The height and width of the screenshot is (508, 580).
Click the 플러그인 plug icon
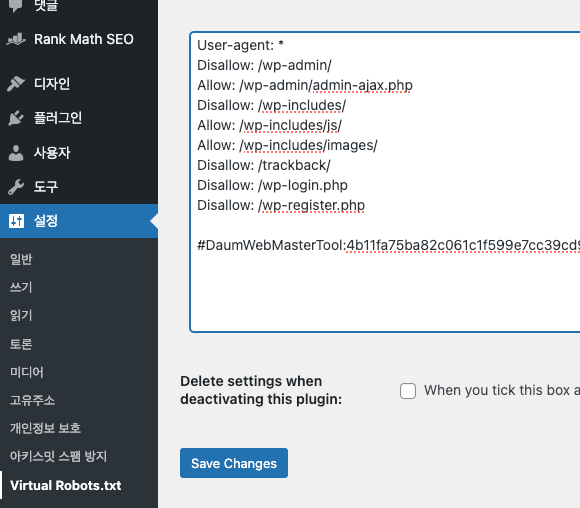[x=16, y=118]
